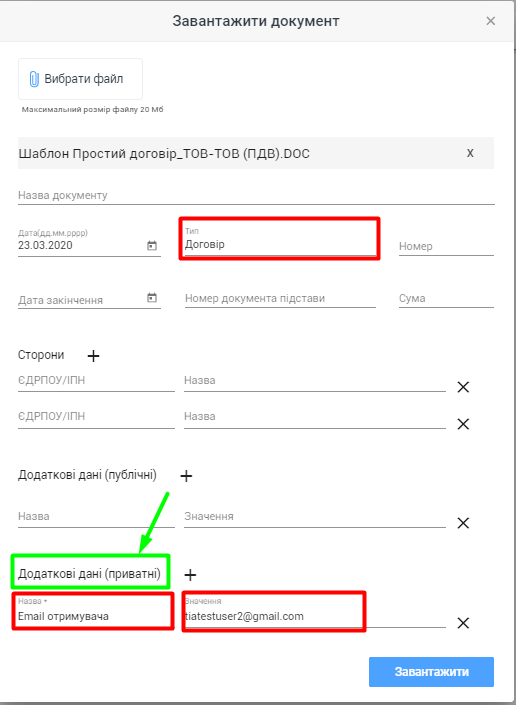Remove the attached Шаблон Простий договір file
This screenshot has height=705, width=516.
(470, 153)
